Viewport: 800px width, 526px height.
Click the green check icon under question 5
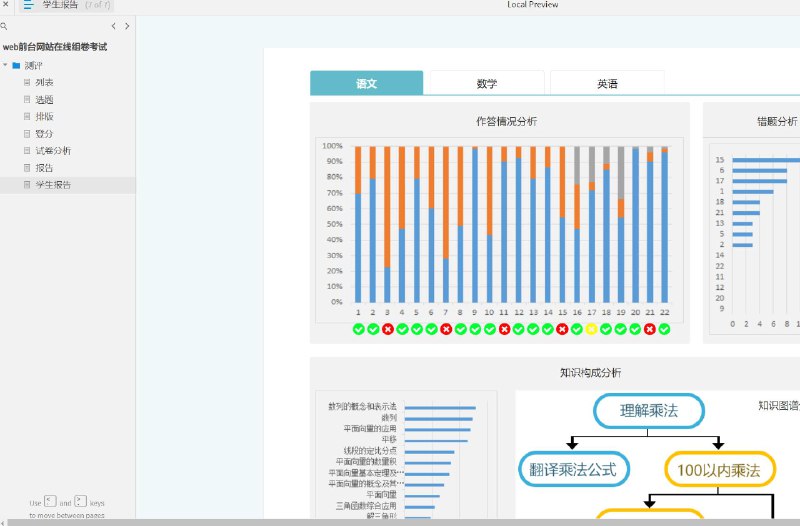click(416, 330)
